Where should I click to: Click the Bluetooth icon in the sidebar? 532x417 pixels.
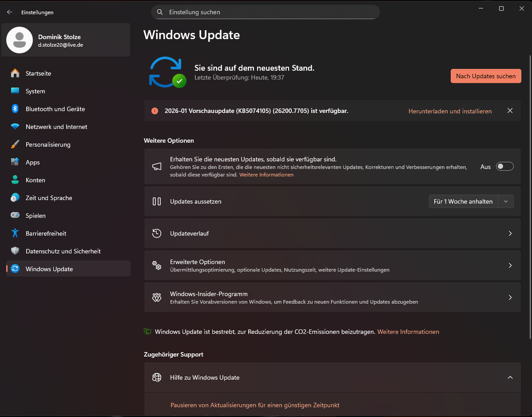(15, 108)
